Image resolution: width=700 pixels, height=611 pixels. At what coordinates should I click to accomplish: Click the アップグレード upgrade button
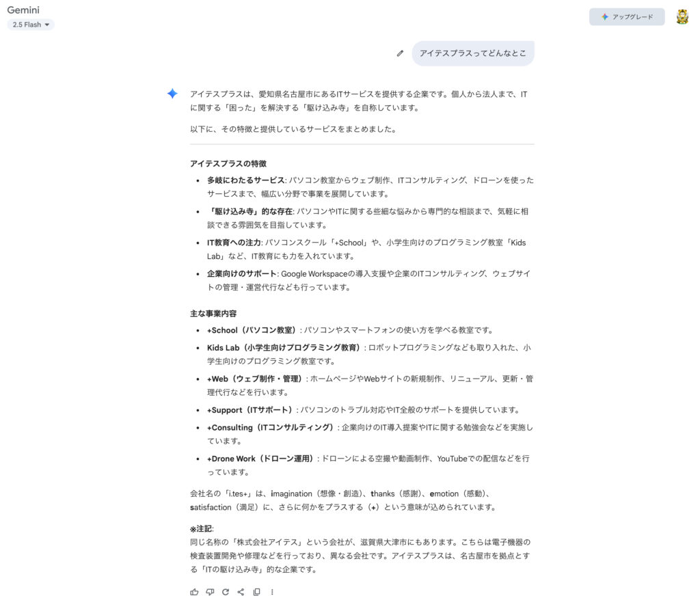coord(627,17)
